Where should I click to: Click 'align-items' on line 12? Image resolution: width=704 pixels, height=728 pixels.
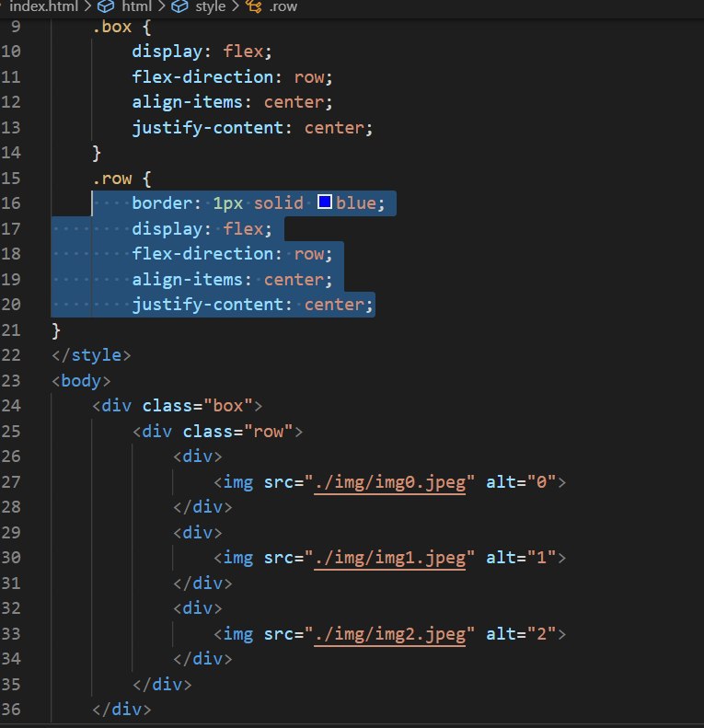pyautogui.click(x=187, y=102)
